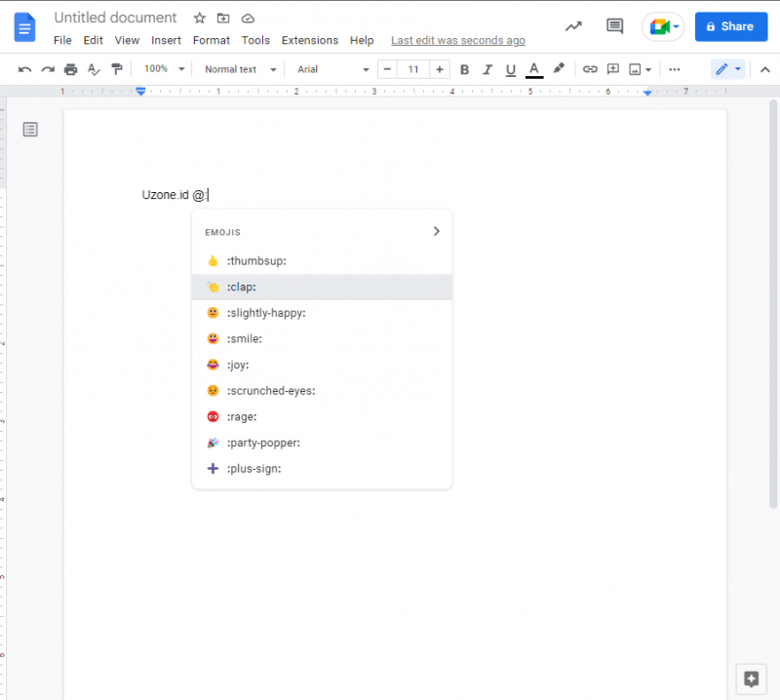Screen dimensions: 780x700
Task: Select the :smile: emoji
Action: pos(322,339)
